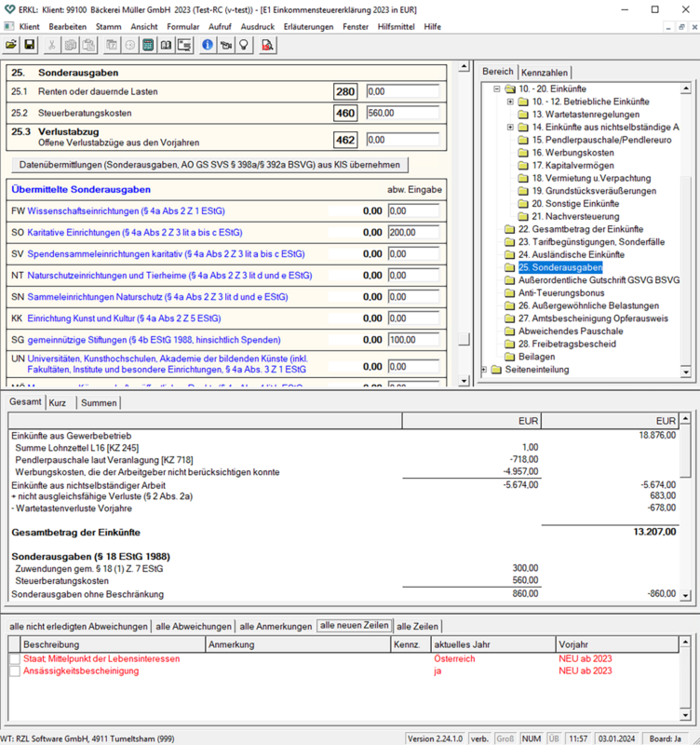700x745 pixels.
Task: Tick checkbox for Staat; Mittelpunkt der Lebensinteressen
Action: (x=14, y=658)
